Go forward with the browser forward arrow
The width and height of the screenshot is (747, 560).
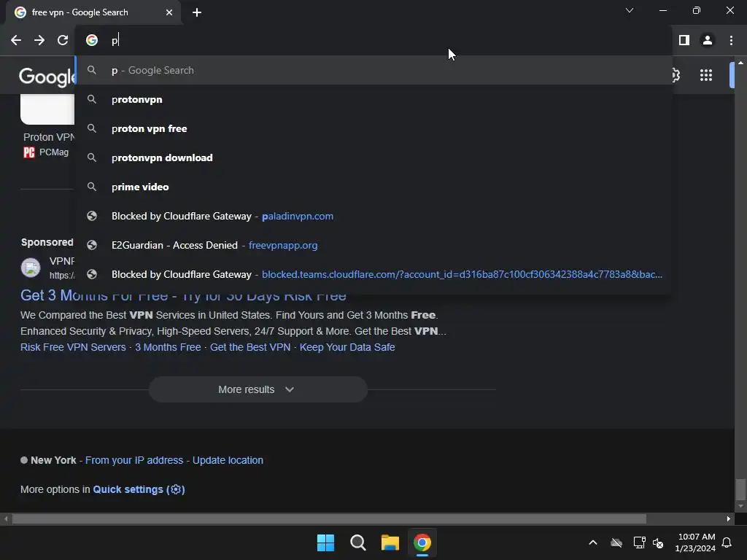point(39,41)
